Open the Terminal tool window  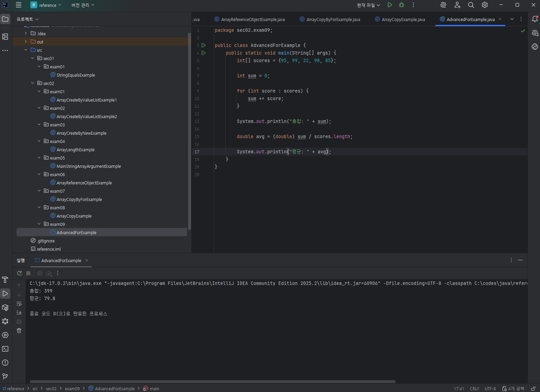tap(5, 349)
